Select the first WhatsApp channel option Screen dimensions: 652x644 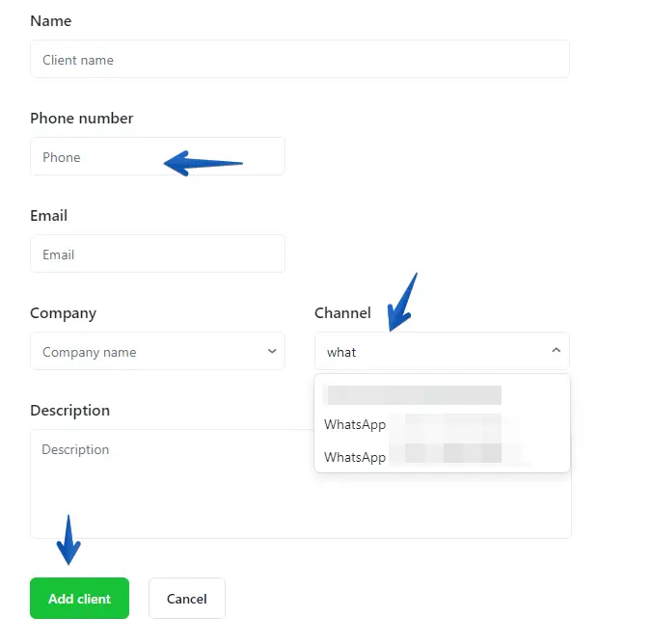pyautogui.click(x=415, y=425)
